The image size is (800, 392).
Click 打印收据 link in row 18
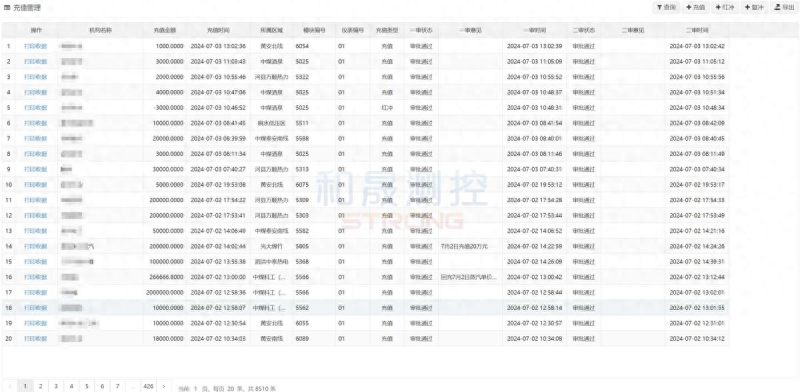pos(36,308)
